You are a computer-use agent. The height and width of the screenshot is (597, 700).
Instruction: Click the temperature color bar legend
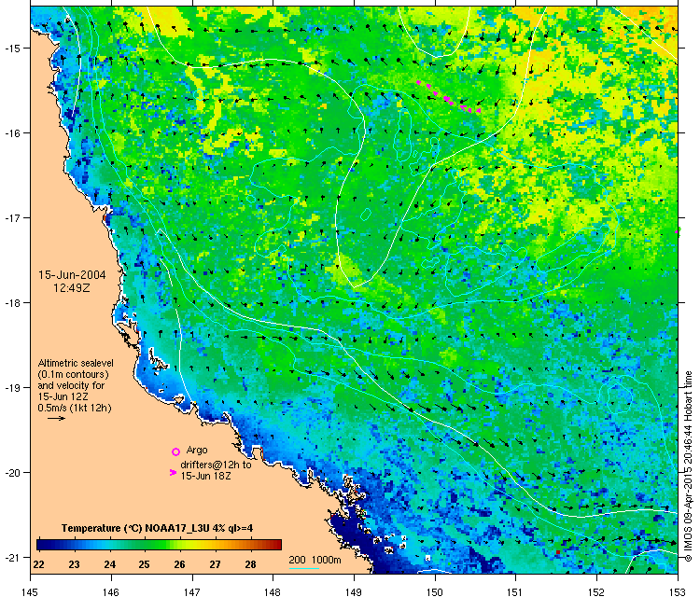pyautogui.click(x=159, y=545)
